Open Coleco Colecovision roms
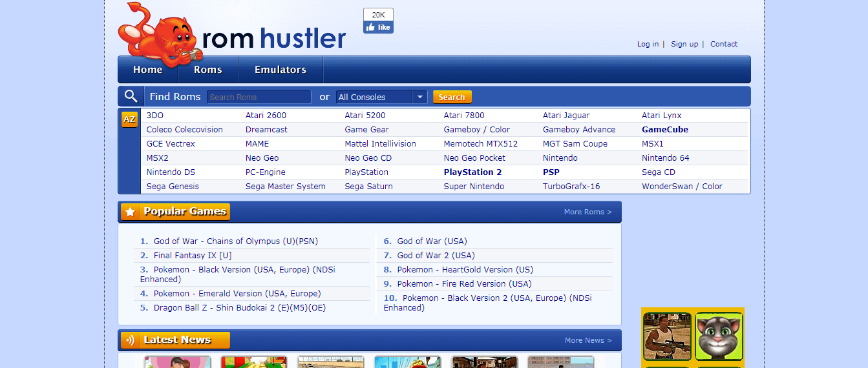Screen dimensions: 868x368 click(185, 130)
